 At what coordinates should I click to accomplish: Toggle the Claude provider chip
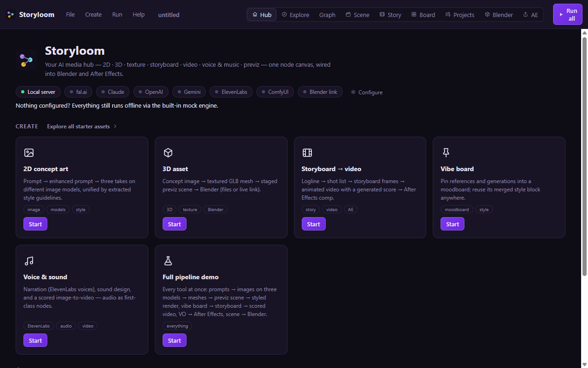[113, 92]
